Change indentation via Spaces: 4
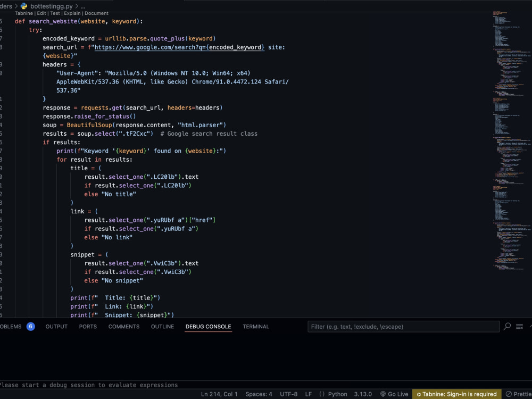Viewport: 532px width, 399px height. [x=259, y=394]
